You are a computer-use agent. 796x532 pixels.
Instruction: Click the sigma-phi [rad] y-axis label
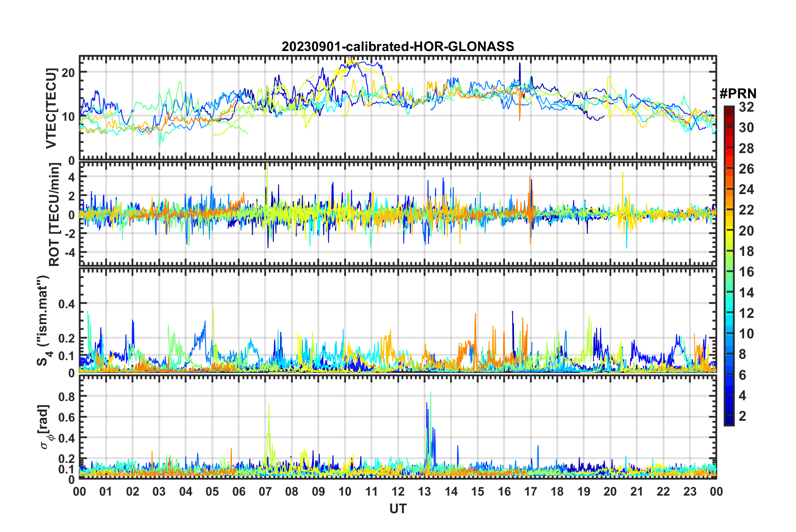45,427
